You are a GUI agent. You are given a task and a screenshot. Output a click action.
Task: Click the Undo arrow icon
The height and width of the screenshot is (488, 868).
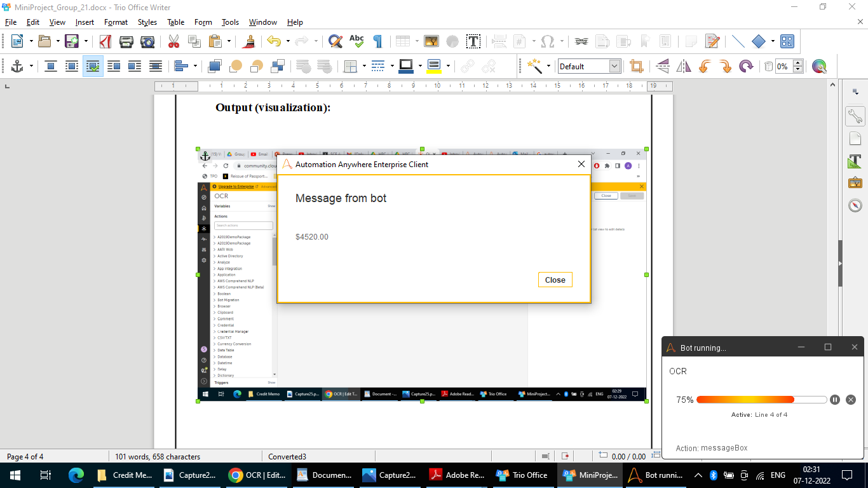pyautogui.click(x=273, y=41)
